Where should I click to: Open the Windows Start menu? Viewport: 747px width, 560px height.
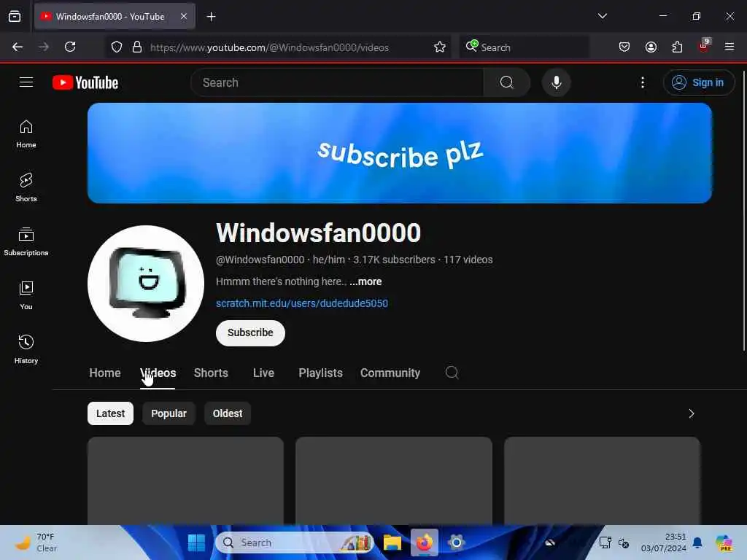point(196,542)
